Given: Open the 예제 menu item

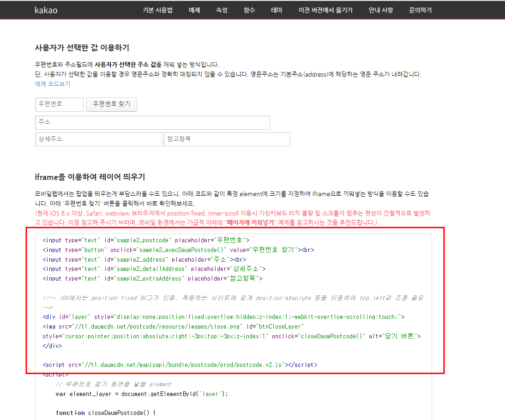Looking at the screenshot, I should (194, 10).
